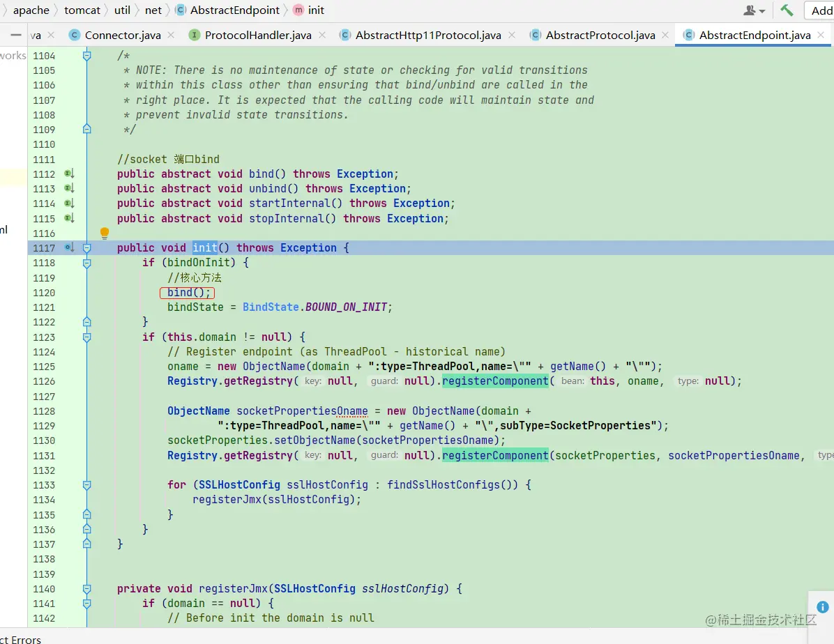The height and width of the screenshot is (644, 834).
Task: Click registerComponent on line 1131
Action: pos(494,455)
